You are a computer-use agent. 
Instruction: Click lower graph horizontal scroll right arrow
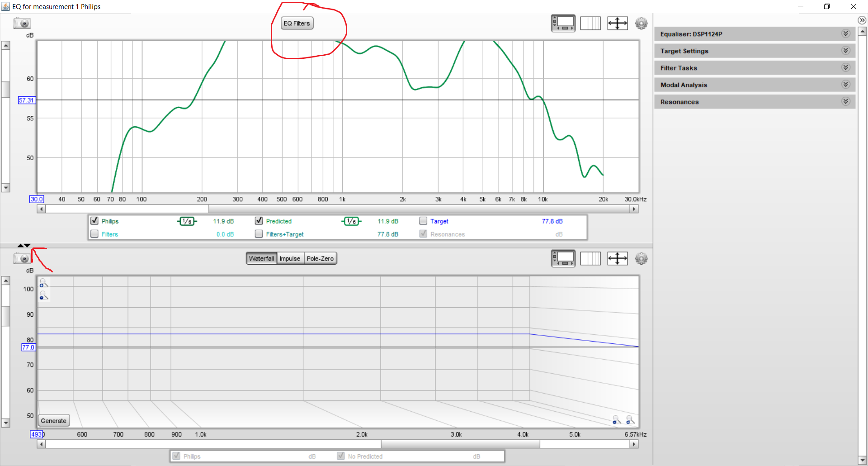click(634, 444)
